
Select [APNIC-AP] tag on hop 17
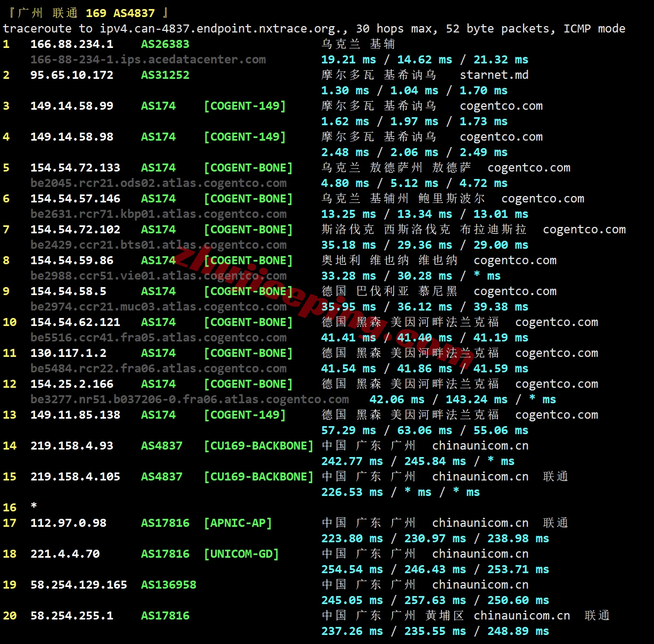click(x=238, y=523)
